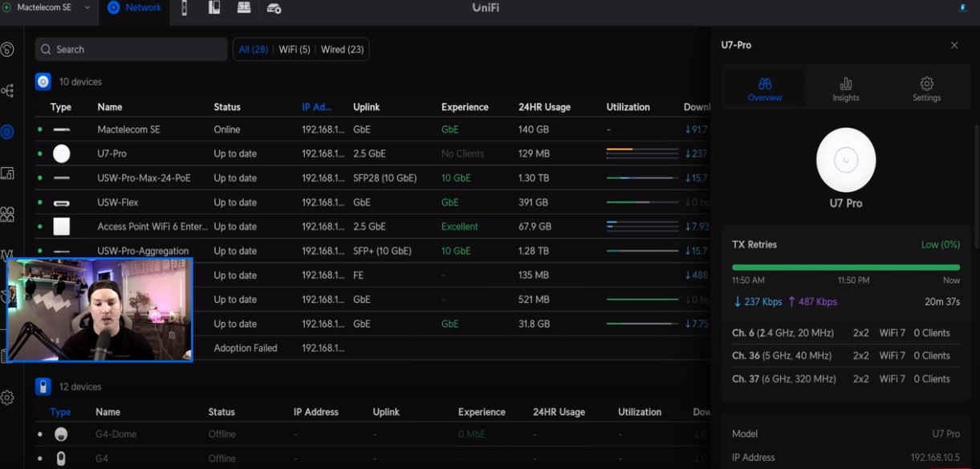
Task: Open the Dashboard icon in left sidebar
Action: click(7, 50)
